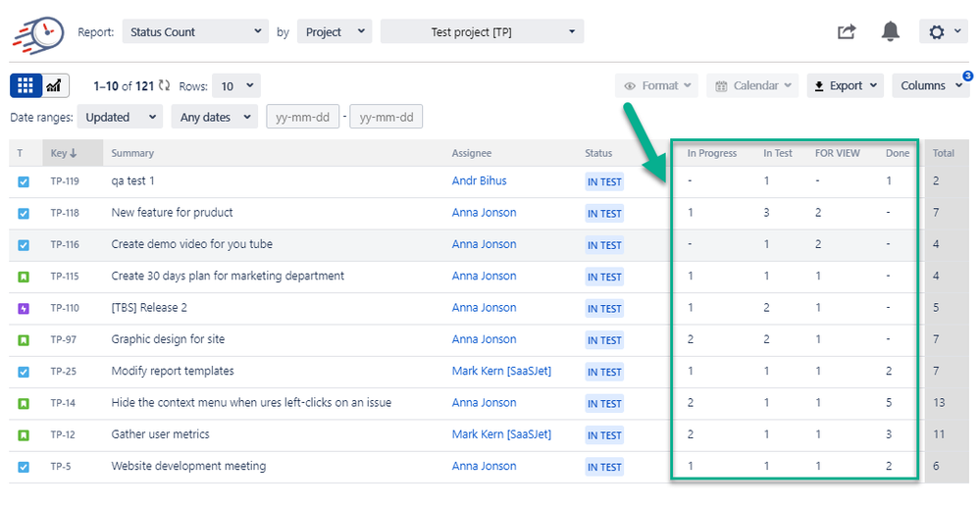The height and width of the screenshot is (507, 980).
Task: Open the settings gear menu
Action: click(x=943, y=32)
